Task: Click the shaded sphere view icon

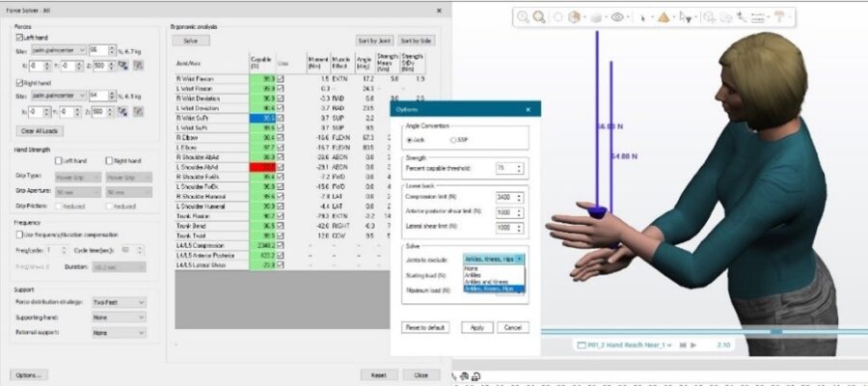Action: tap(573, 16)
